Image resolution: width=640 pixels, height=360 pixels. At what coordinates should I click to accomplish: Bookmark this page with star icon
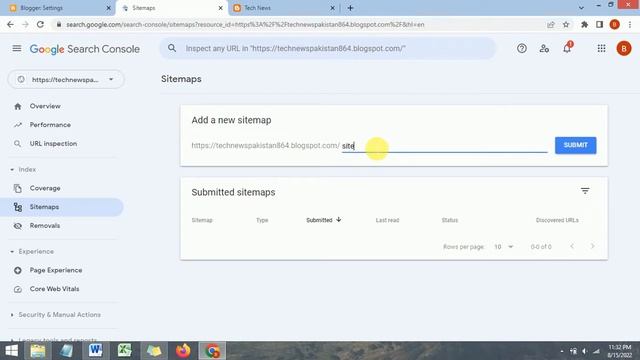[566, 24]
